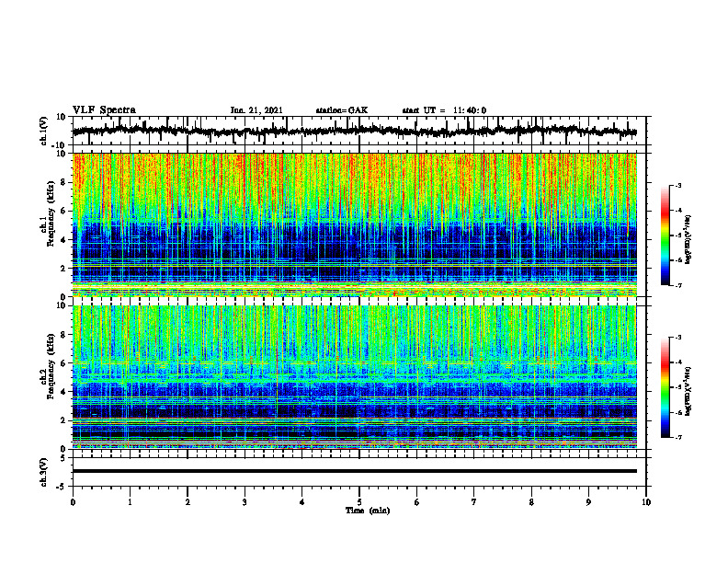Click the "-4" label on ch.2 color scale

pyautogui.click(x=677, y=362)
